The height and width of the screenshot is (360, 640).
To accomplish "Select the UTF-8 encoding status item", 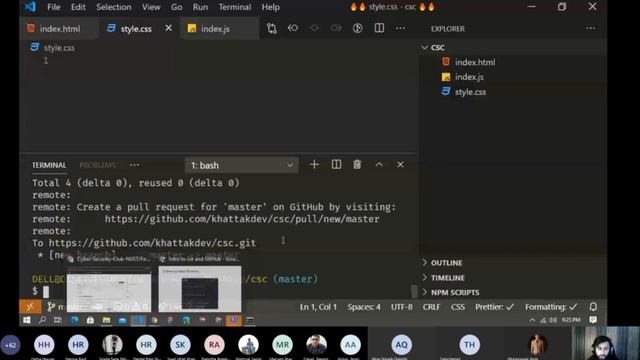I will click(x=402, y=307).
